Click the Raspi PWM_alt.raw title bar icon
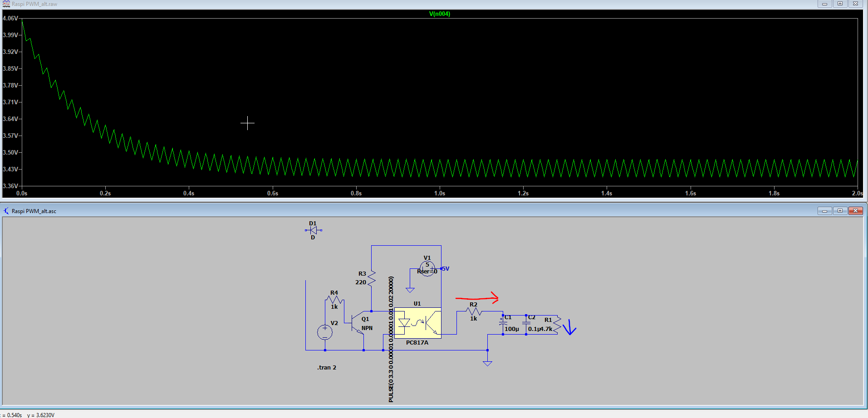Image resolution: width=868 pixels, height=418 pixels. [6, 4]
